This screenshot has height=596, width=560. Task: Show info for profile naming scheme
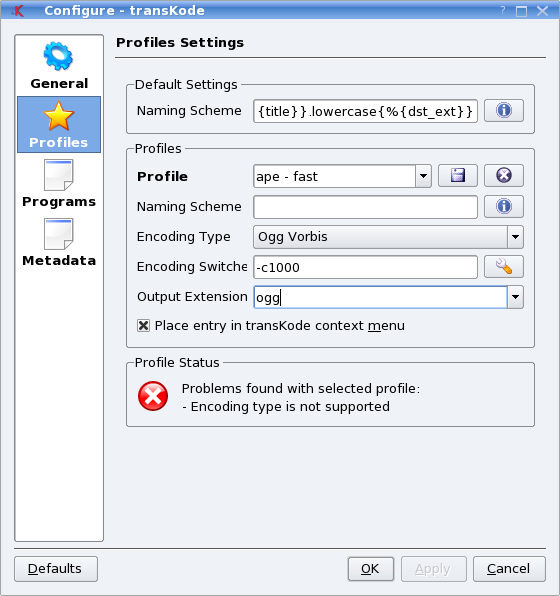504,206
